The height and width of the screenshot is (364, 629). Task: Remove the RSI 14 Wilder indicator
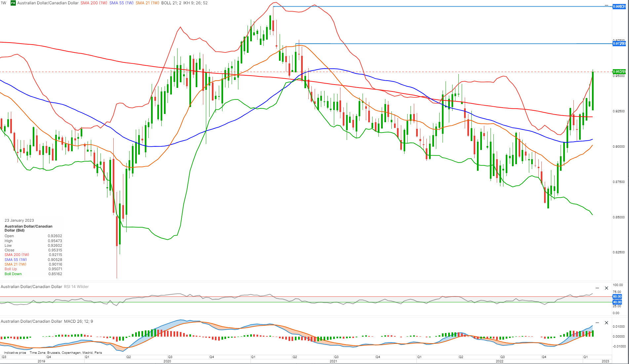pos(607,288)
